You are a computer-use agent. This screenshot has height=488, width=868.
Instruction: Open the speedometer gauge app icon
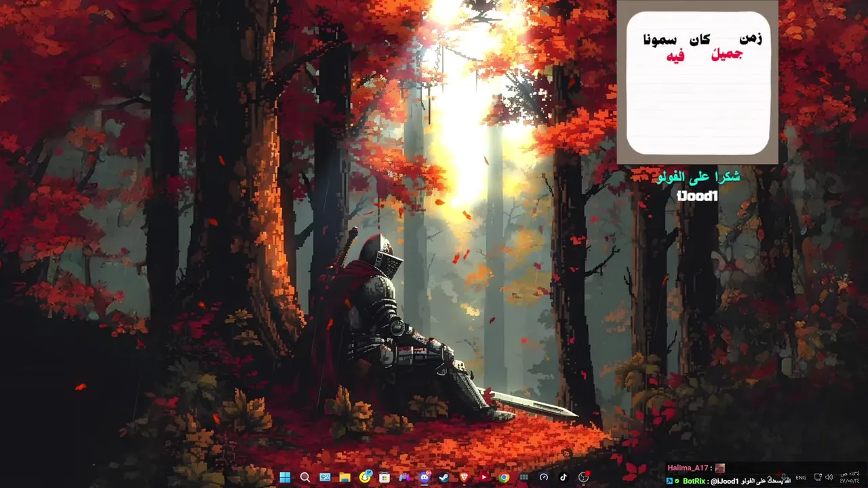point(543,477)
